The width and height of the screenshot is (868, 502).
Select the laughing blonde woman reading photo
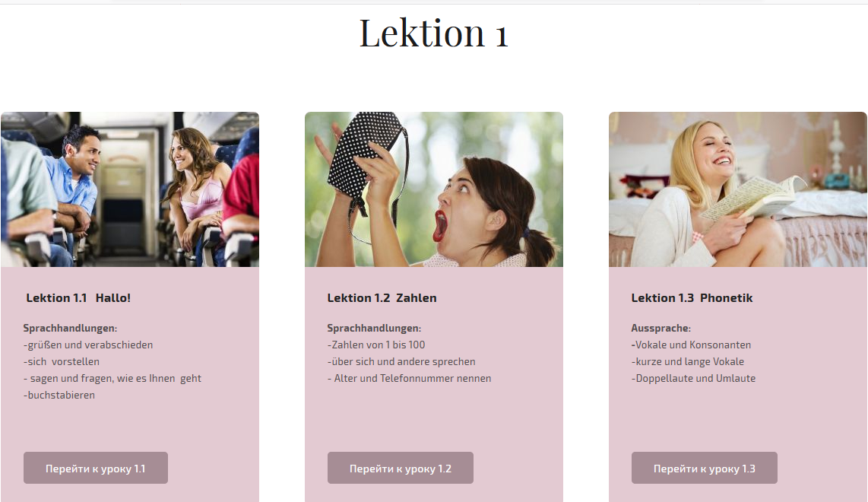coord(738,189)
